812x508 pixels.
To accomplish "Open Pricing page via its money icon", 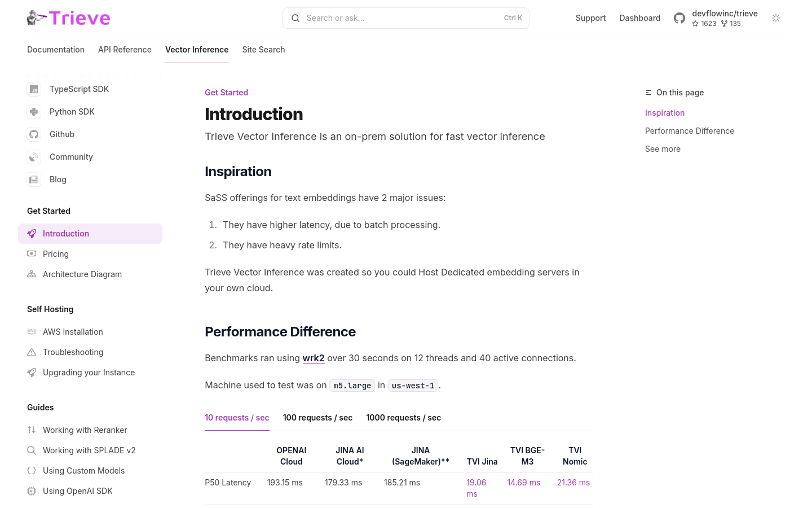I will [x=32, y=254].
